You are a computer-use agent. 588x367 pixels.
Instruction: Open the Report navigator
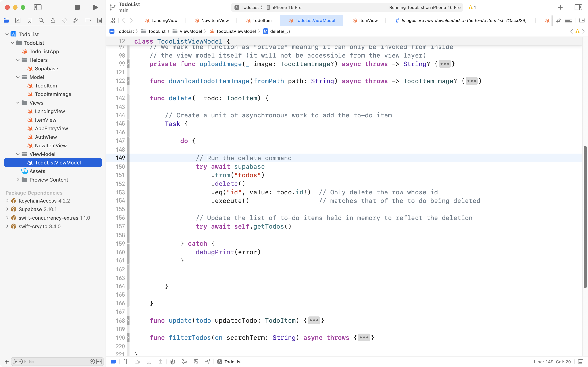click(x=100, y=20)
